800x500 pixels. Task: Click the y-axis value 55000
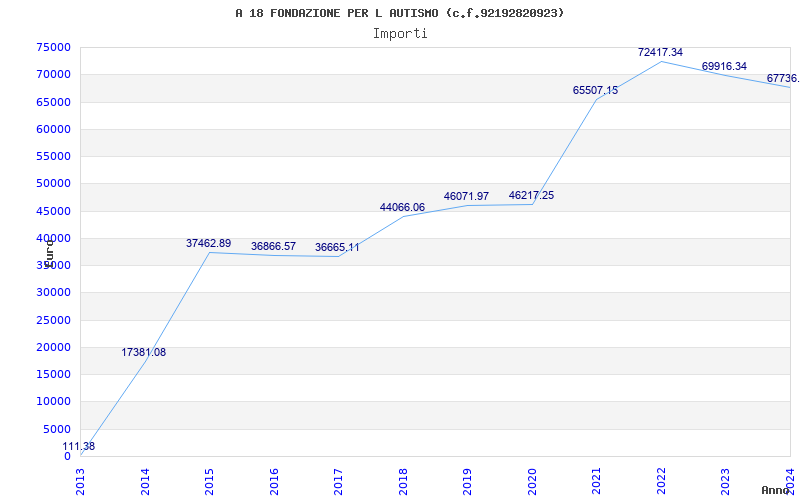point(54,156)
